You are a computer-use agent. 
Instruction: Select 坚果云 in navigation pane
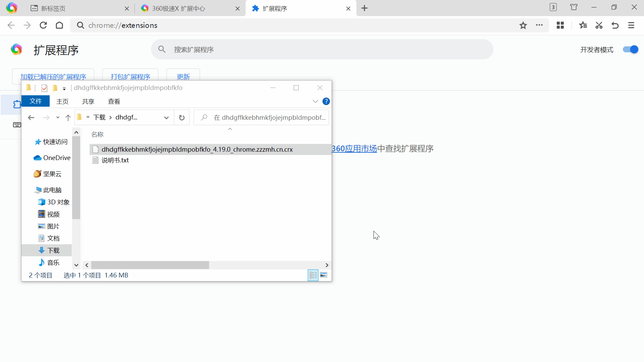click(48, 174)
